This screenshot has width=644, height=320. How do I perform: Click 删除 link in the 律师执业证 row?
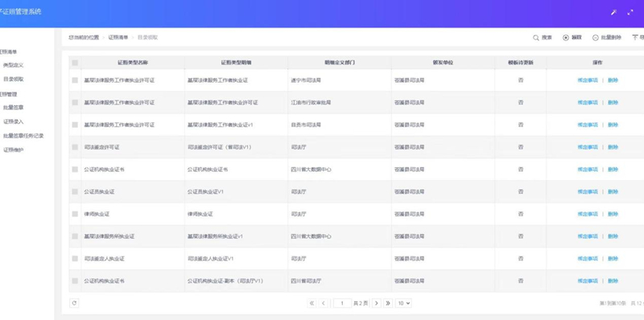coord(613,214)
